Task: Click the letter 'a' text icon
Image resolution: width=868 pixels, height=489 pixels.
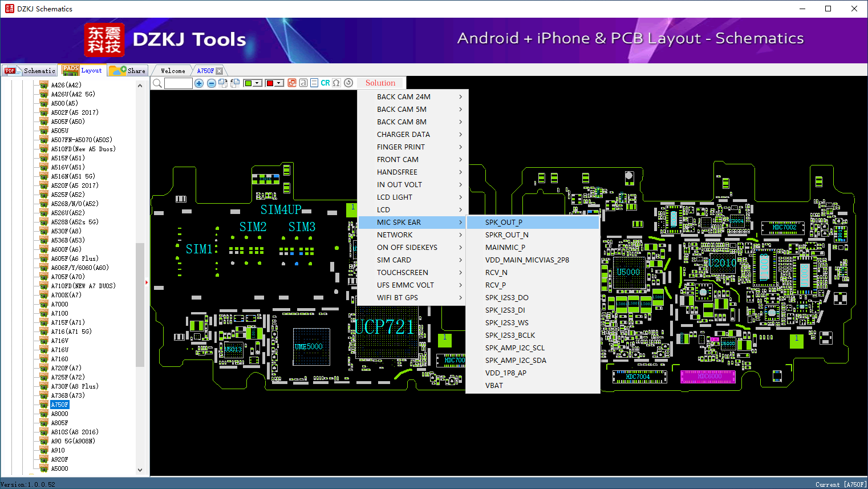Action: pos(303,83)
